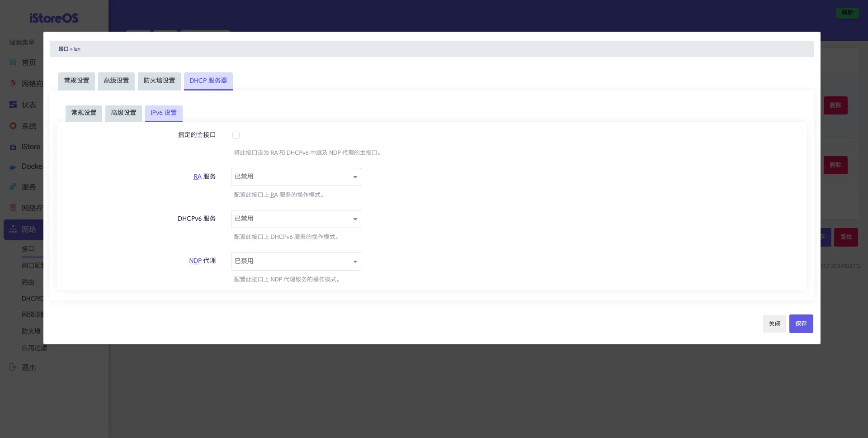Click the iStoreOS logo
The height and width of the screenshot is (438, 868).
(54, 18)
